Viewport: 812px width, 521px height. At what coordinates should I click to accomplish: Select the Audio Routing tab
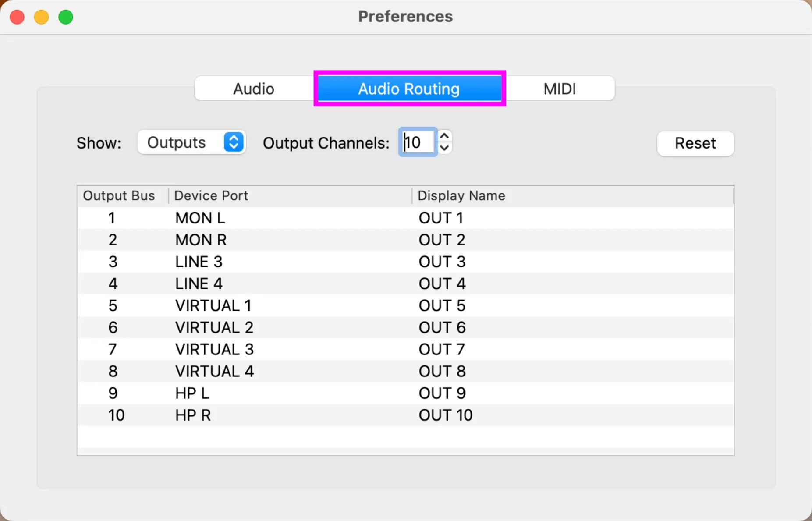pos(409,89)
